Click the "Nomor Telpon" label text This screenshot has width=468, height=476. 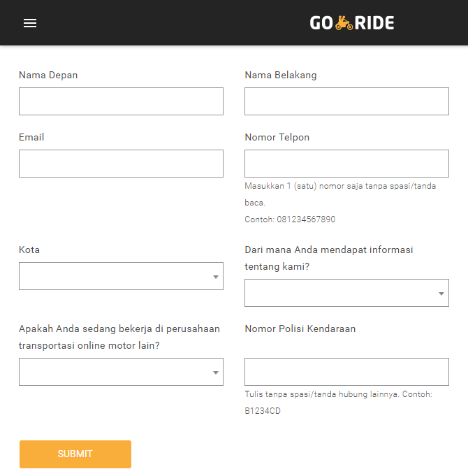point(277,137)
